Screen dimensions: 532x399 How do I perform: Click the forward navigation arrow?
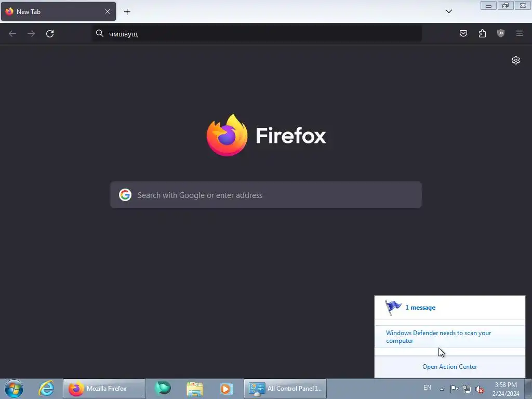click(31, 34)
